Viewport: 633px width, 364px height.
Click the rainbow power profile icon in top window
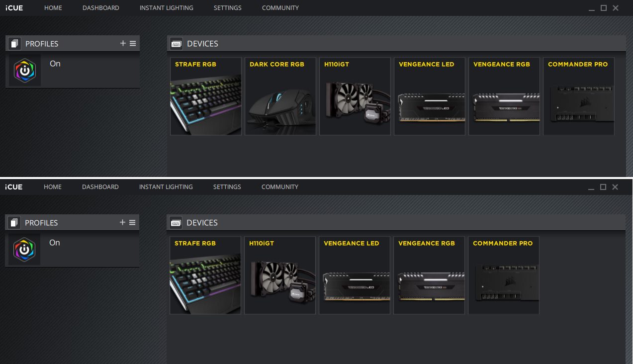(25, 71)
